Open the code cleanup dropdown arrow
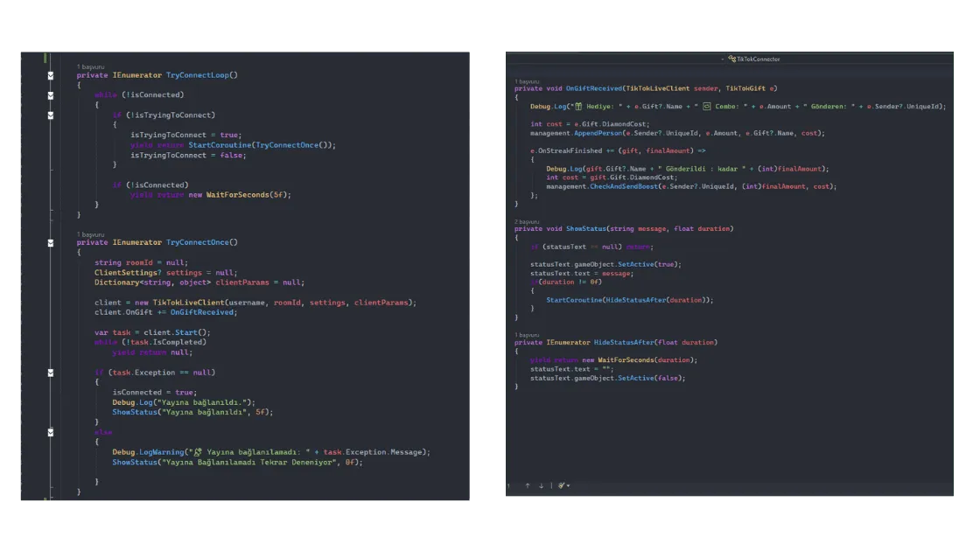The width and height of the screenshot is (980, 551). [x=568, y=486]
